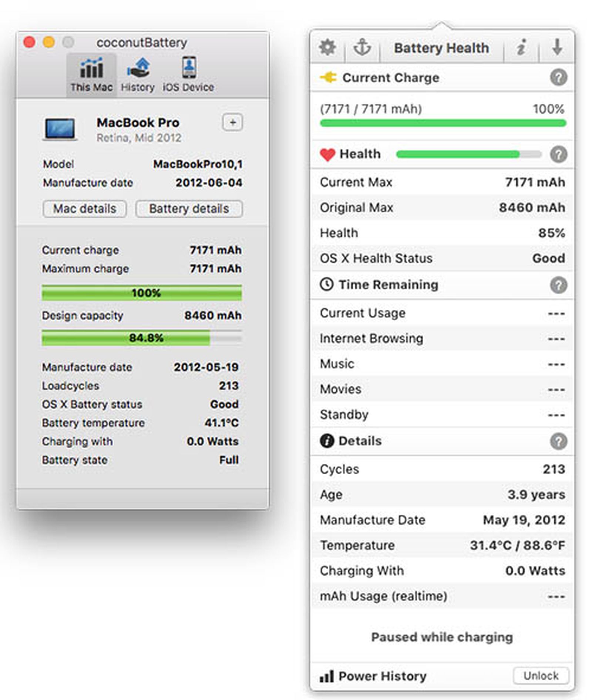592x700 pixels.
Task: Click the Current Charge plug icon
Action: [x=329, y=78]
